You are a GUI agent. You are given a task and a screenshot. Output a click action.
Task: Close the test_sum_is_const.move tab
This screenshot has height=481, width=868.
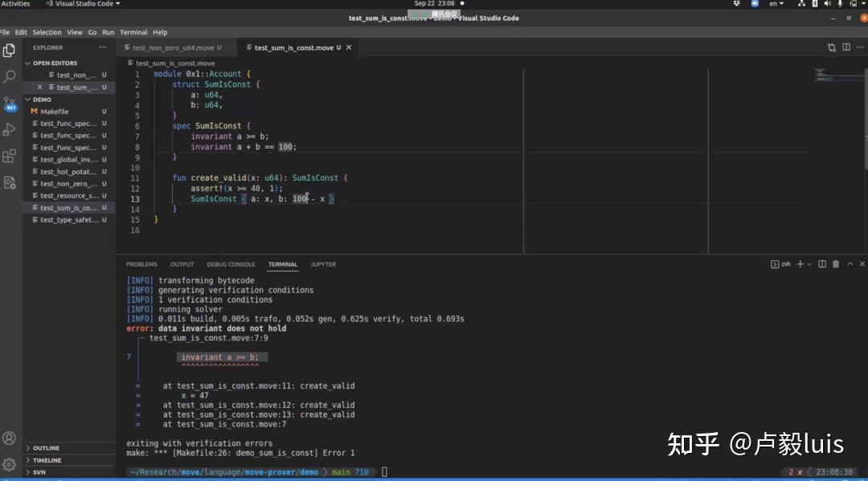[349, 47]
